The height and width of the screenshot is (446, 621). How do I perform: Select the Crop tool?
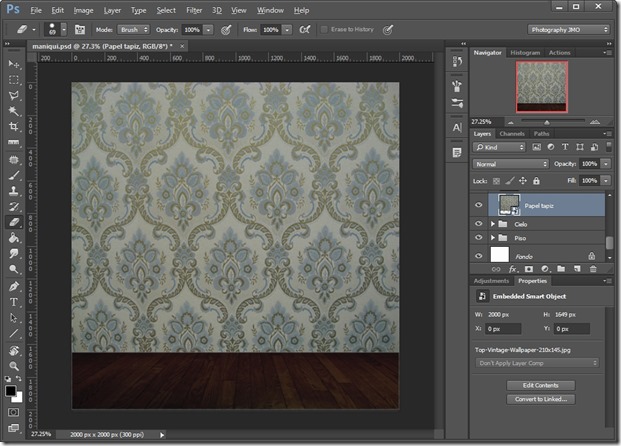(x=14, y=127)
